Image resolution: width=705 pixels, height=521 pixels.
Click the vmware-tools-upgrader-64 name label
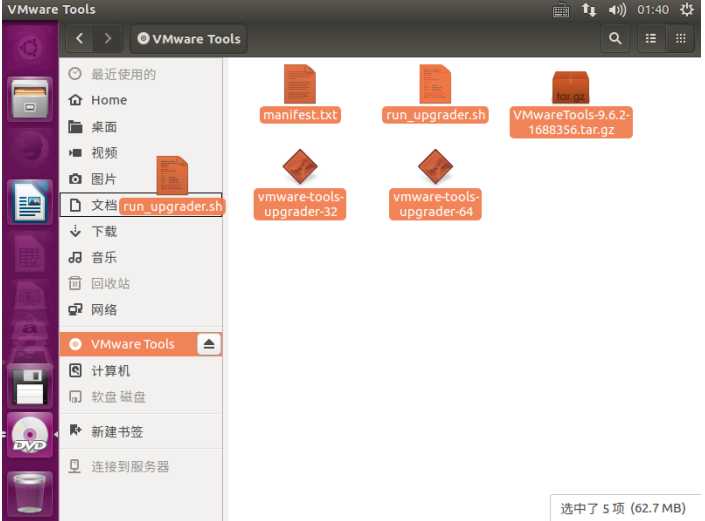pos(435,204)
